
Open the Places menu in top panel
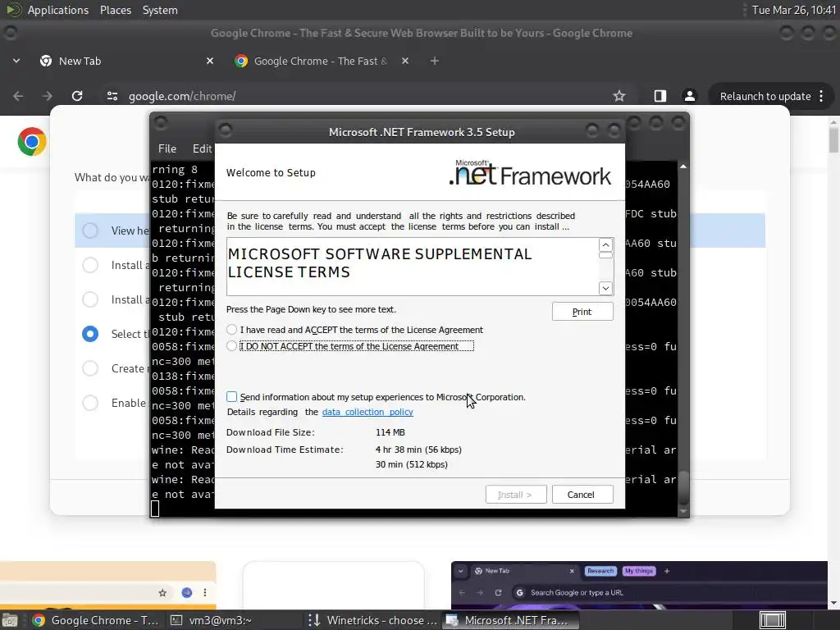(x=116, y=10)
